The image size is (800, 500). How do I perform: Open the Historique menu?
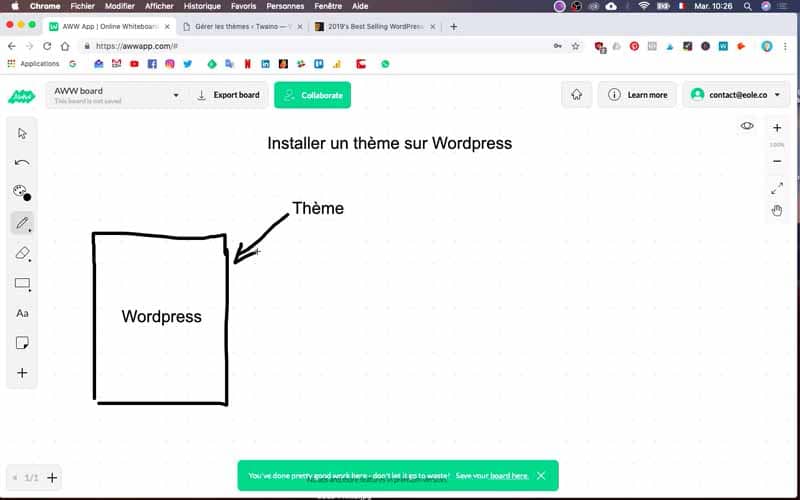pos(202,6)
